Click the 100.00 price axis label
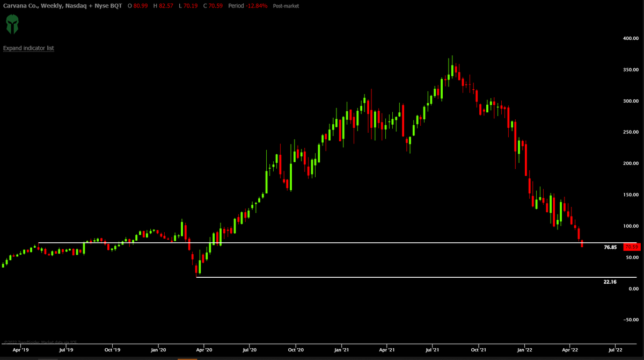This screenshot has width=644, height=360. point(630,226)
